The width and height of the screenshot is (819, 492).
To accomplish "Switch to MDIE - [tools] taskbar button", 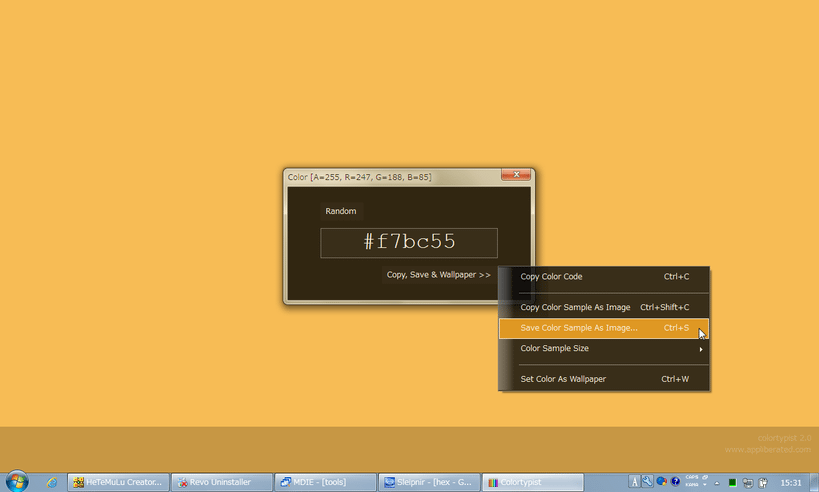I will pos(325,482).
